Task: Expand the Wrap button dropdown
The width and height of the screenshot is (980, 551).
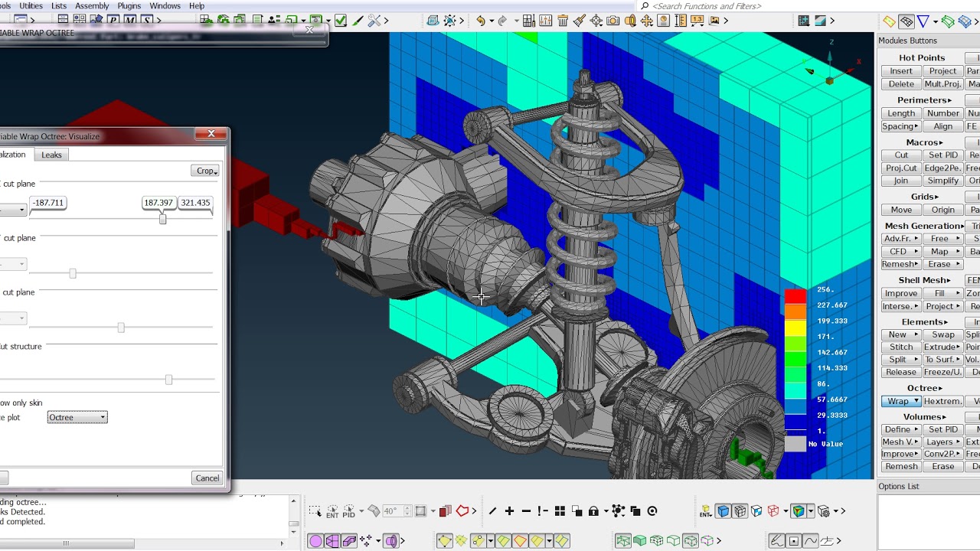Action: pos(916,401)
